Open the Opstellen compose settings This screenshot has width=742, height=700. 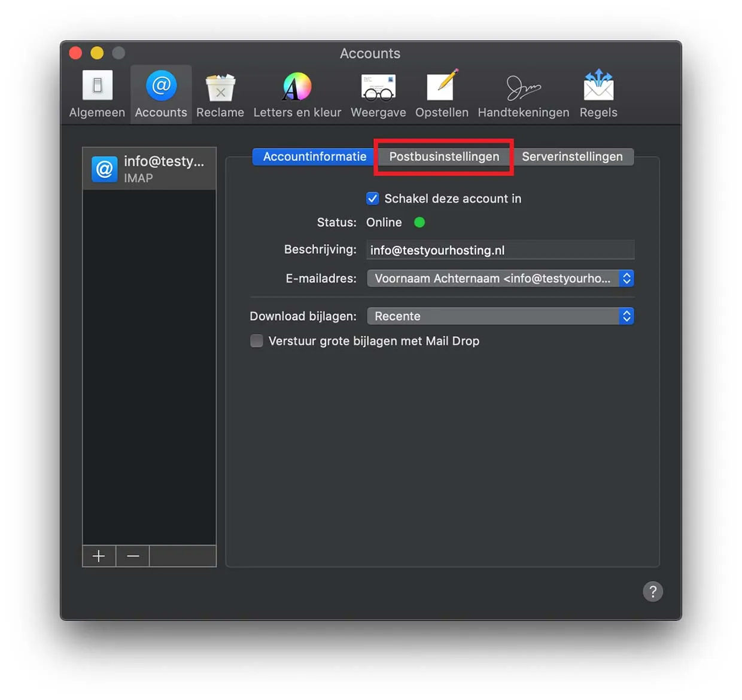pyautogui.click(x=442, y=94)
